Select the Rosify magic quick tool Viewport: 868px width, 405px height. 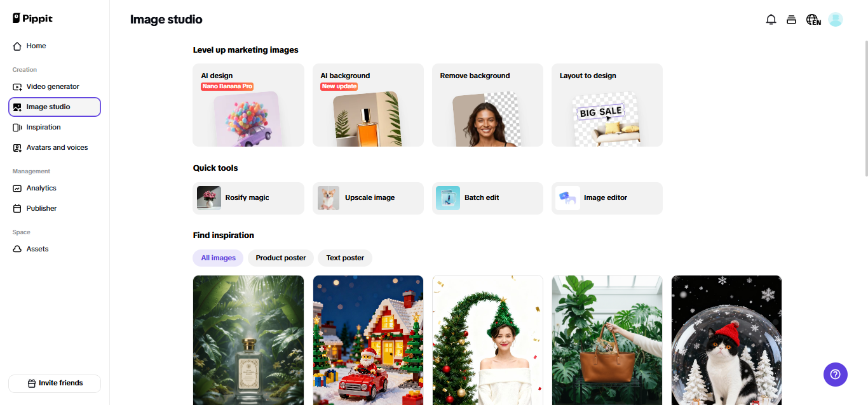click(x=248, y=198)
